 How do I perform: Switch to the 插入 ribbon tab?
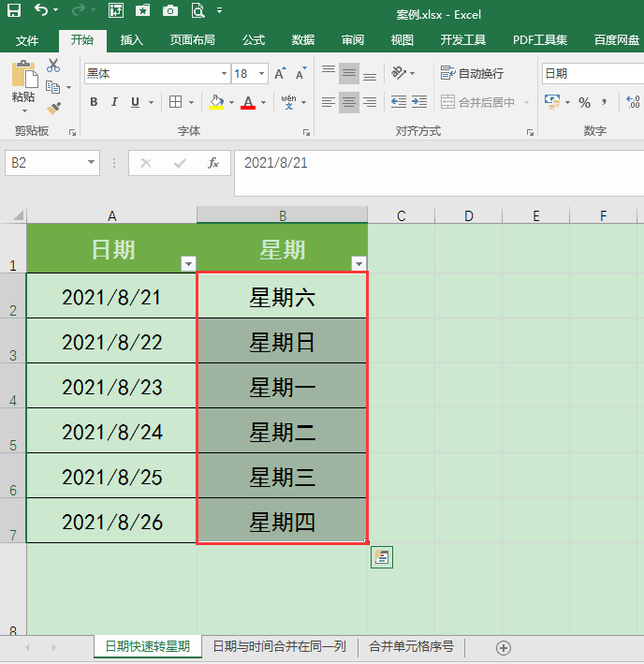(x=132, y=40)
